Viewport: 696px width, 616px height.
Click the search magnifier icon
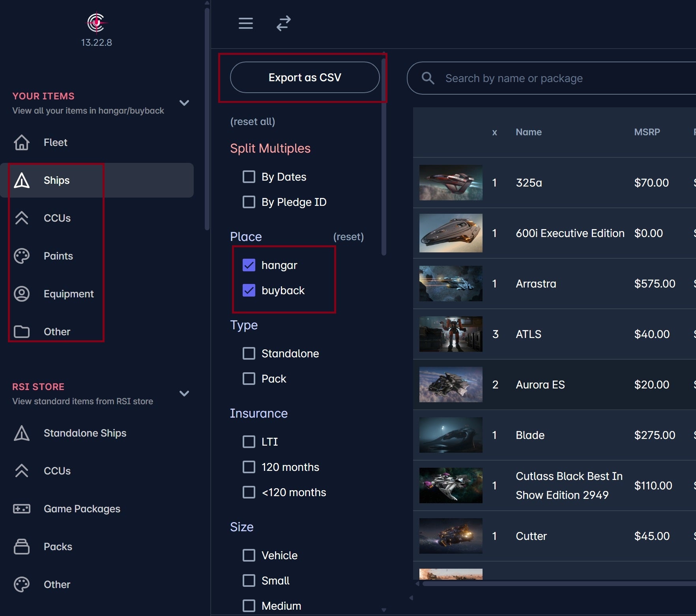428,78
